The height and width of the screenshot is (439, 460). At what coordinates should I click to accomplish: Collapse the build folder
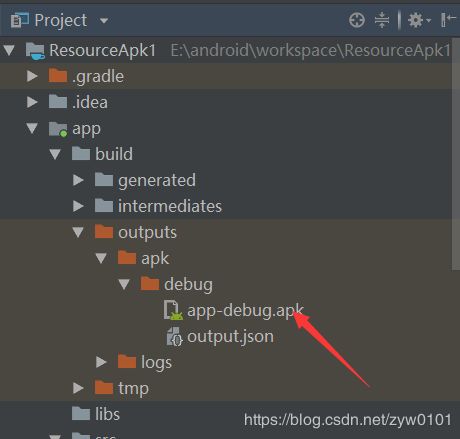pyautogui.click(x=55, y=154)
